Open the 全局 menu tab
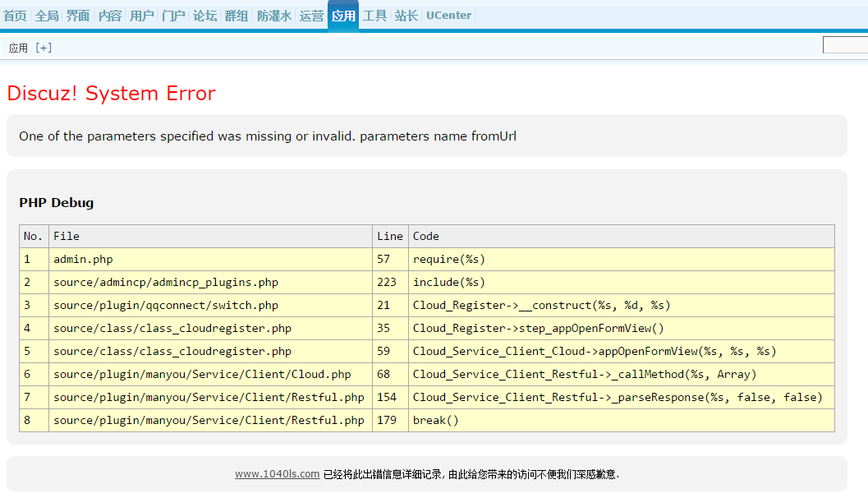 tap(47, 16)
